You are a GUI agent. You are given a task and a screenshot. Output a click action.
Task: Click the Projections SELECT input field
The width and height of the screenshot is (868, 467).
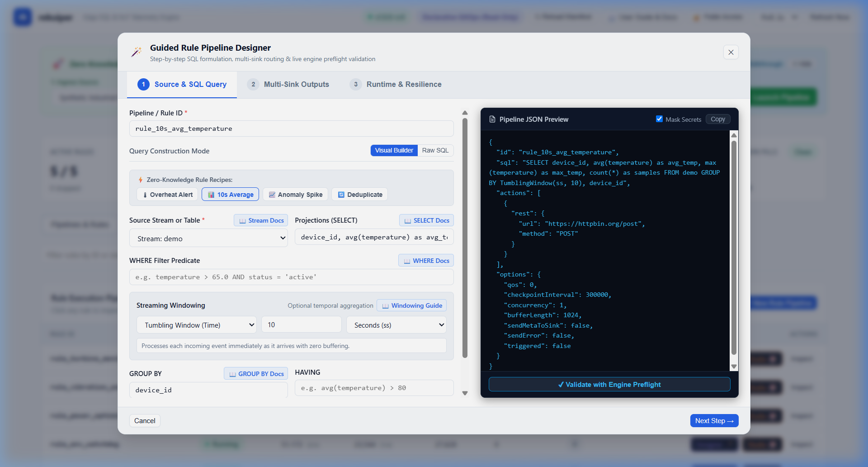374,237
